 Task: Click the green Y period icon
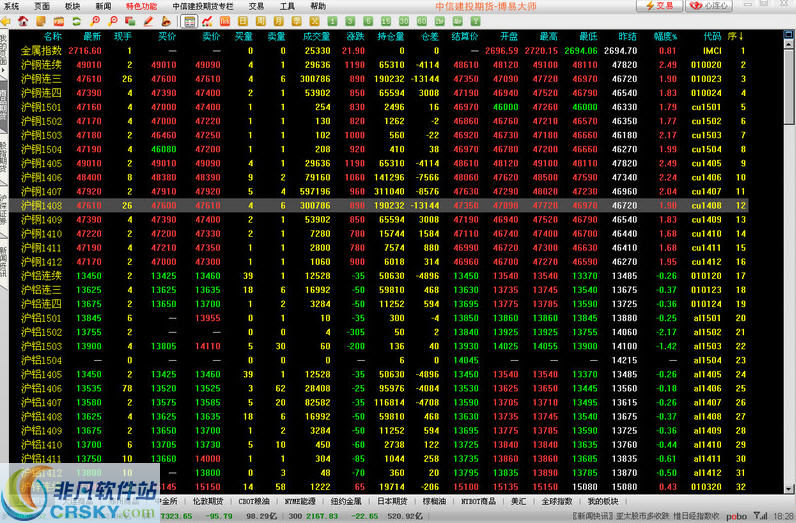click(x=475, y=21)
